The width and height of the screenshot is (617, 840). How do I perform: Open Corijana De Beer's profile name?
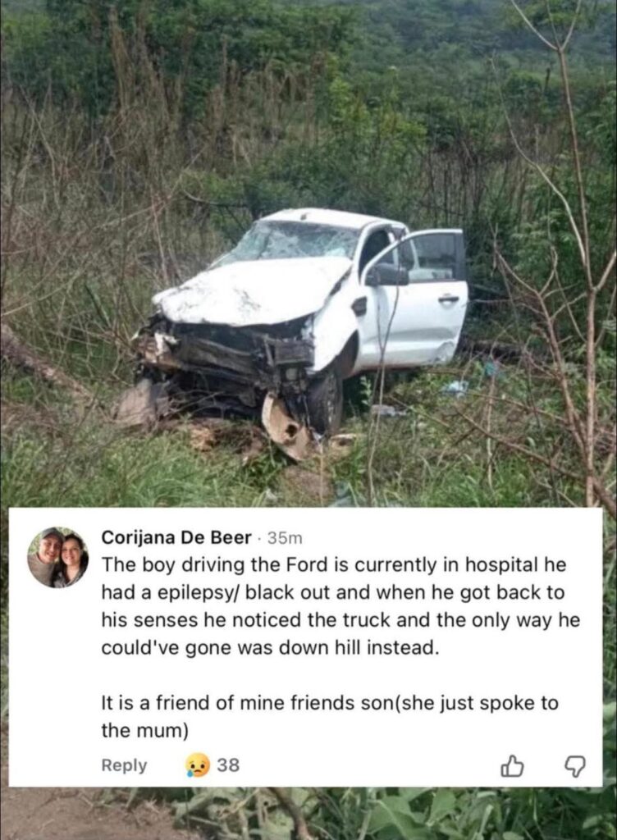176,536
